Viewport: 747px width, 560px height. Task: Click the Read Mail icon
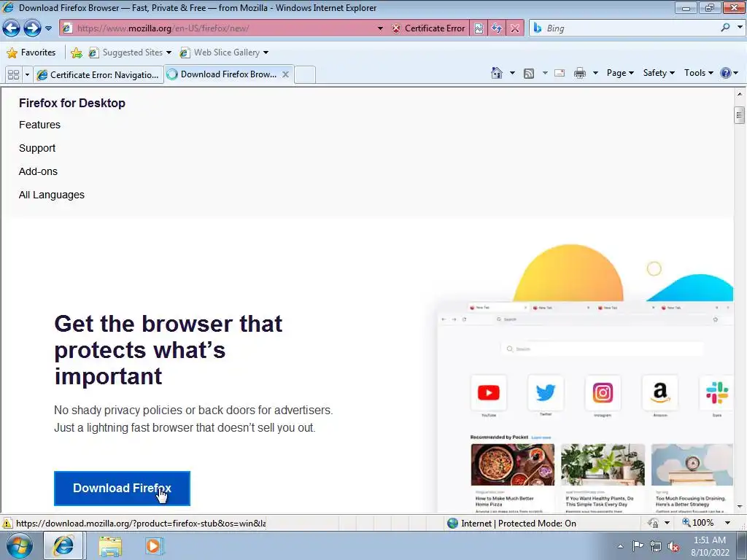coord(560,73)
